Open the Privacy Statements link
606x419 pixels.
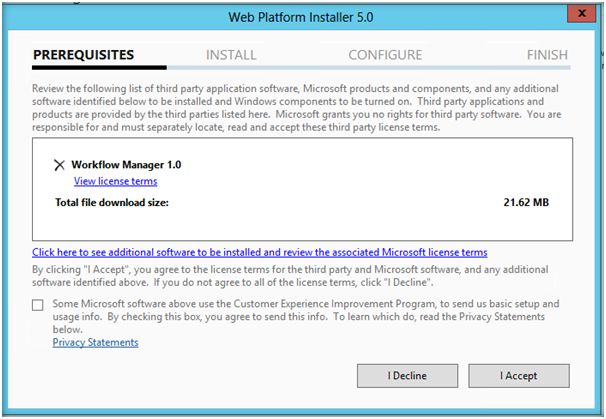(95, 342)
